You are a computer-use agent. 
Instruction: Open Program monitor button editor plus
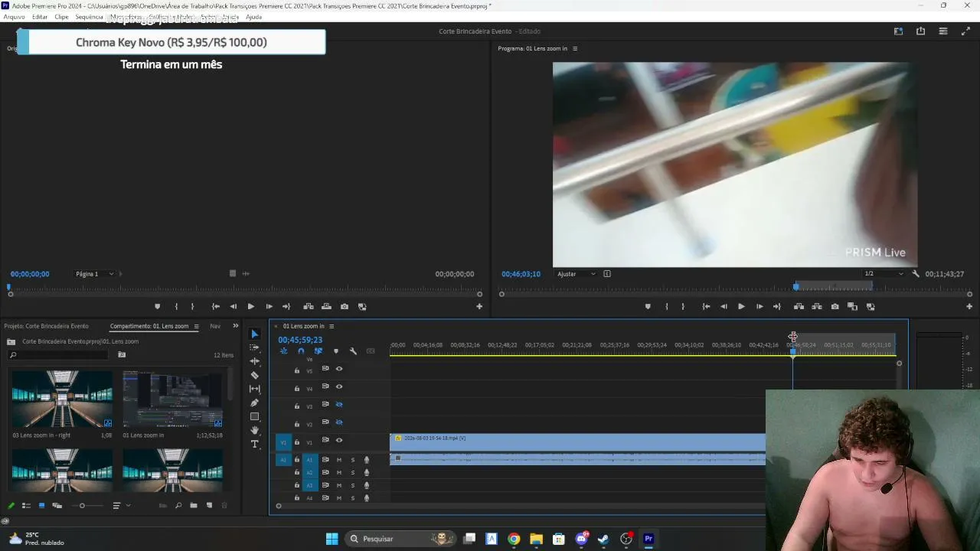tap(969, 307)
